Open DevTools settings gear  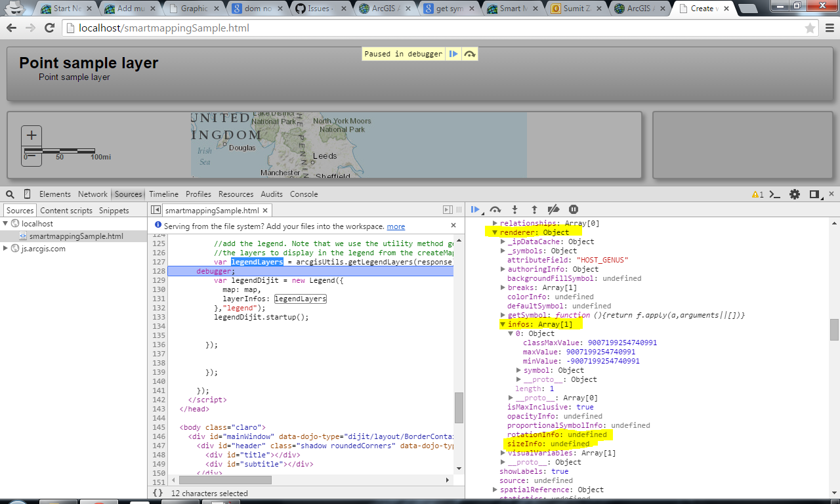pyautogui.click(x=795, y=194)
